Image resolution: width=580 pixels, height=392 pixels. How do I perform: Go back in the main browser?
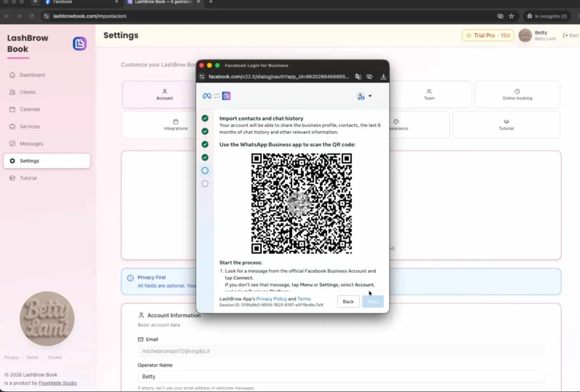(x=7, y=16)
